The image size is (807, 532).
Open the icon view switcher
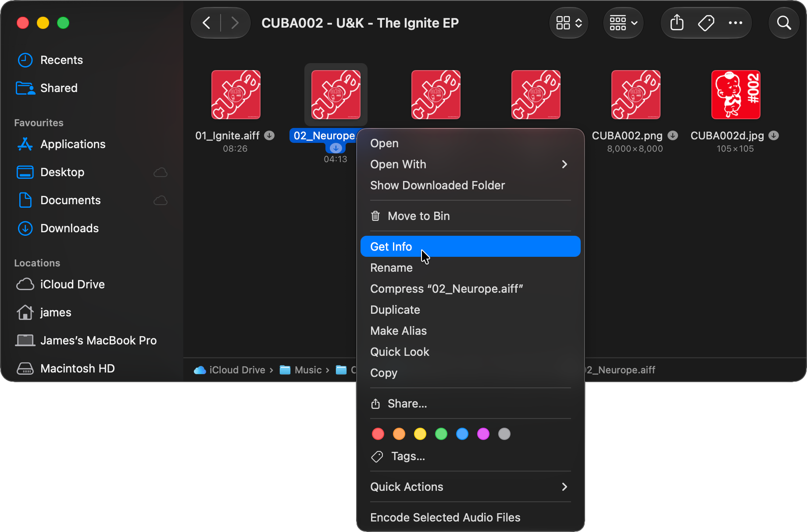(x=569, y=23)
